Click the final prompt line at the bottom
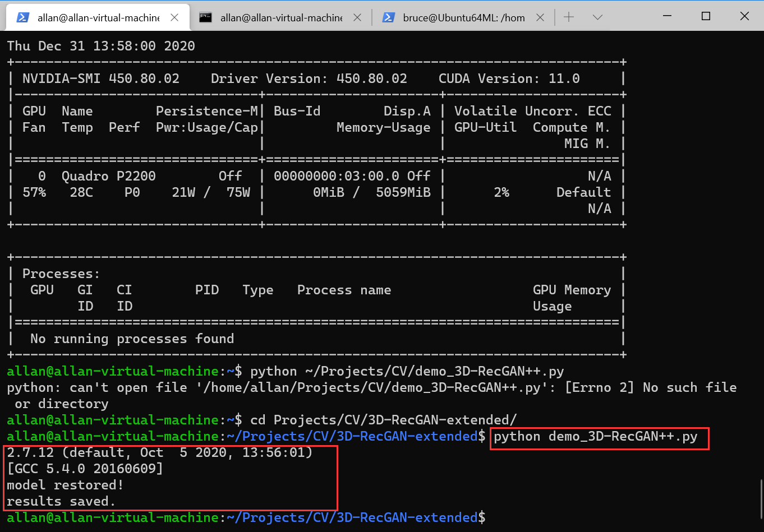The image size is (764, 532). pyautogui.click(x=246, y=517)
